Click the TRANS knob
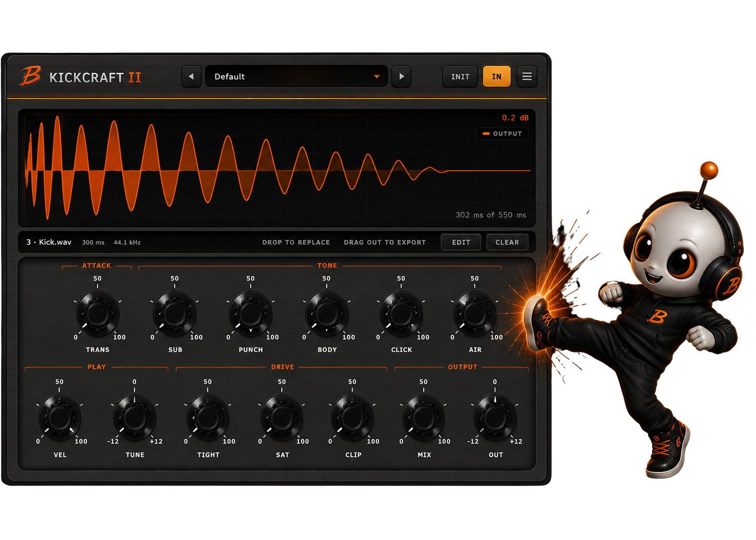756x540 pixels. [x=98, y=314]
